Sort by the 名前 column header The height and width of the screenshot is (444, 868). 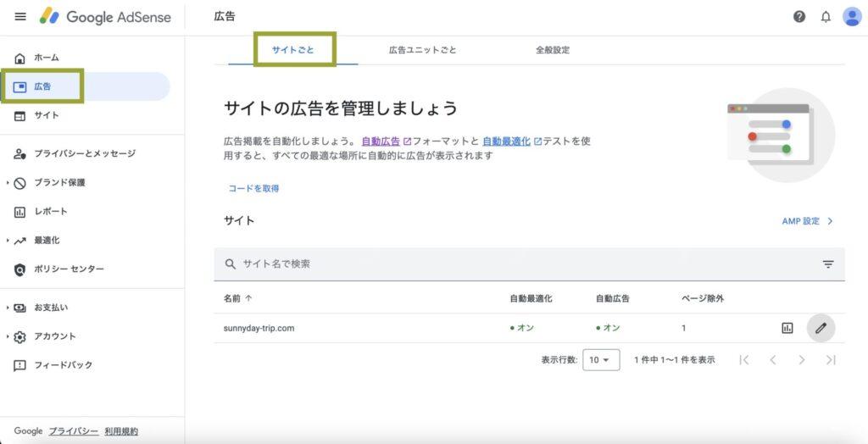coord(238,298)
